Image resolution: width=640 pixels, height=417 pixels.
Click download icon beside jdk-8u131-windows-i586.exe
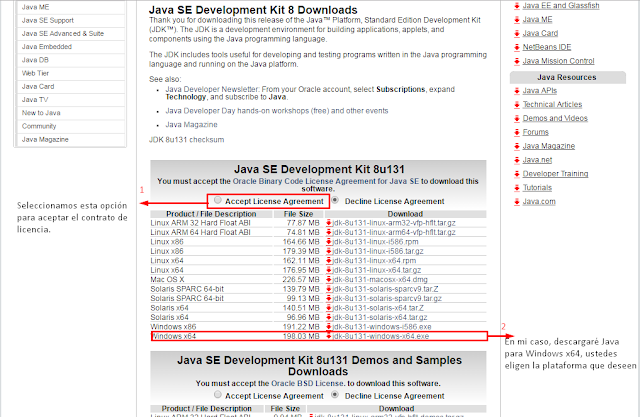click(329, 327)
